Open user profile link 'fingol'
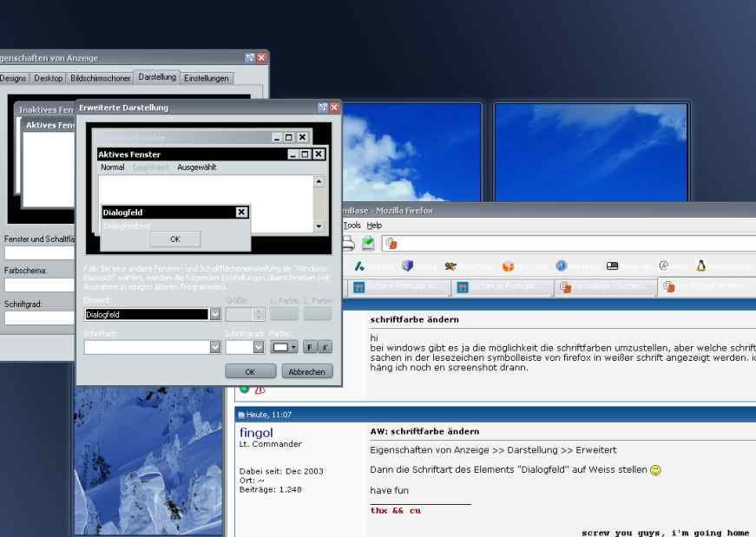Screen dimensions: 756x537 click(x=256, y=432)
